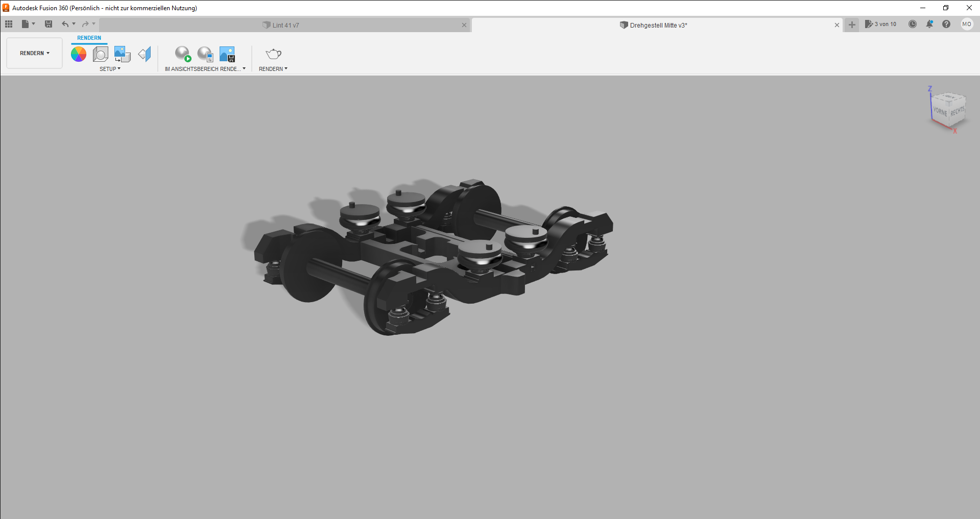This screenshot has width=980, height=519.
Task: Open the Texture Map Controls tool
Action: click(x=145, y=54)
